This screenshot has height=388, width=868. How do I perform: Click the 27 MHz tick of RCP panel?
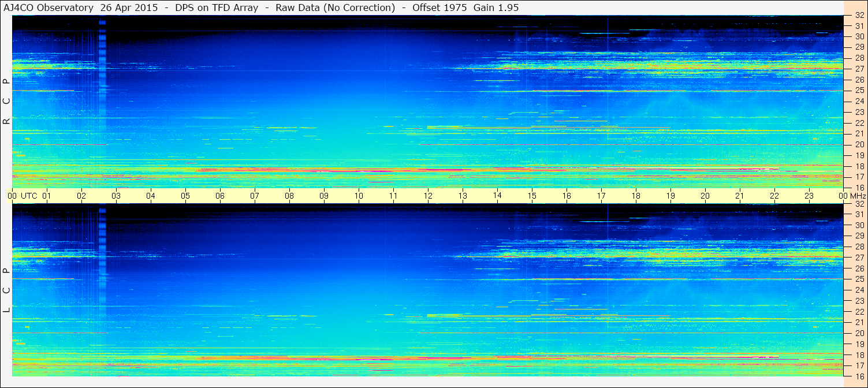click(859, 69)
